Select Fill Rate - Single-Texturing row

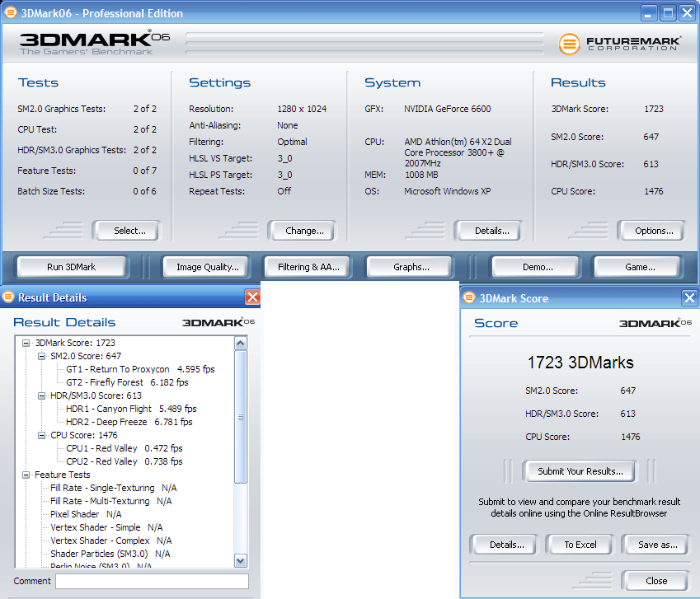point(114,488)
